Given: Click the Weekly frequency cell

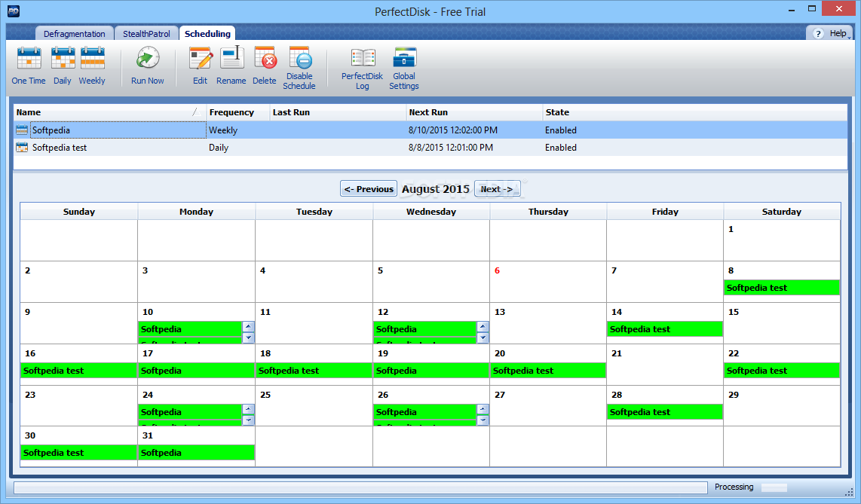Looking at the screenshot, I should (x=223, y=130).
